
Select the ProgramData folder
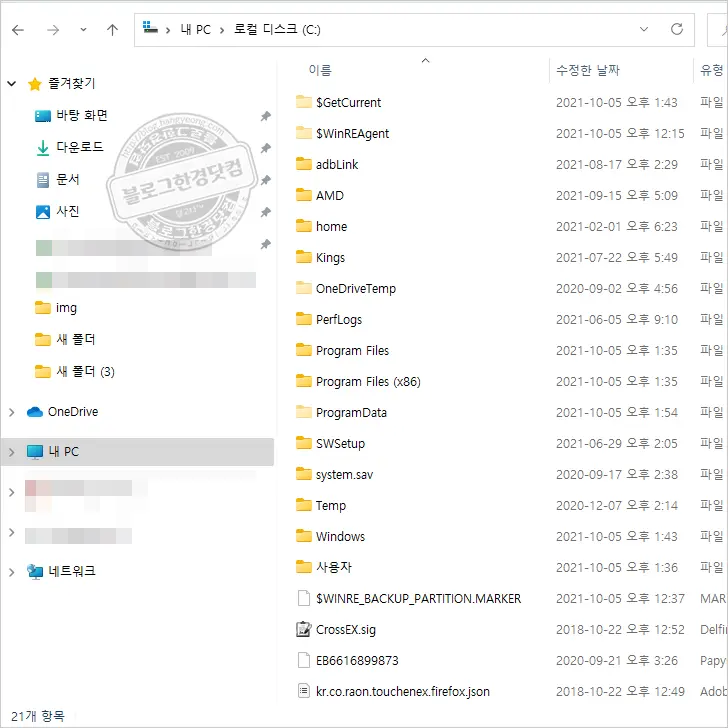coord(341,413)
